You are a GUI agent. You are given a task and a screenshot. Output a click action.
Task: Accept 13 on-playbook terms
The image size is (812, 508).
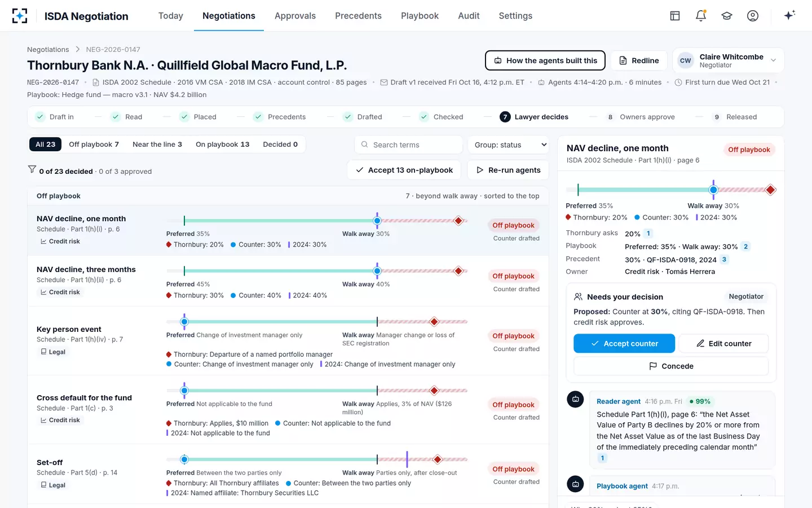click(404, 170)
